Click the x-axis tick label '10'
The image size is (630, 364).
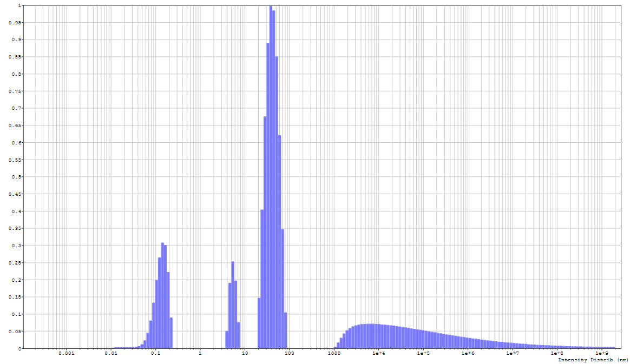tap(245, 353)
